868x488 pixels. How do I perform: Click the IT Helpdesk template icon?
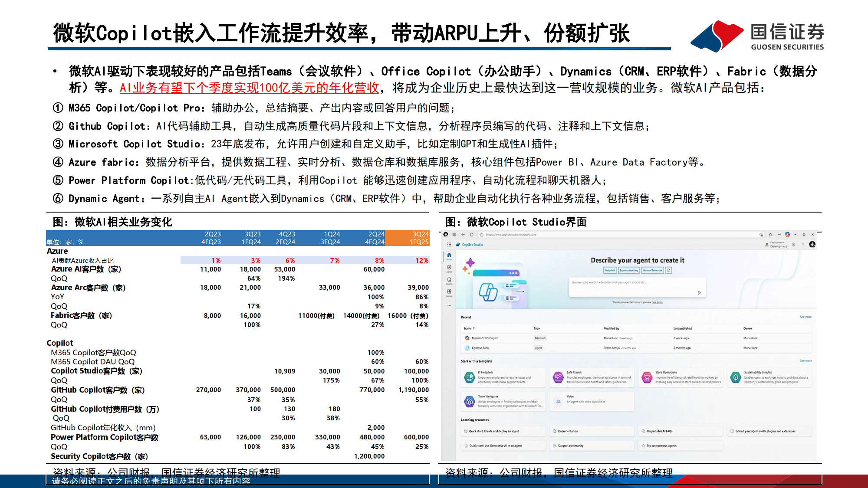pyautogui.click(x=470, y=377)
